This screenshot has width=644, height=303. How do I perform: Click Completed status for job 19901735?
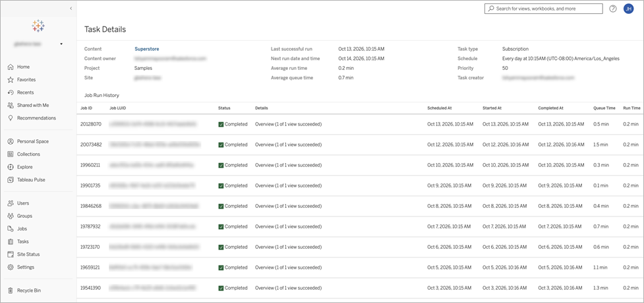point(233,186)
